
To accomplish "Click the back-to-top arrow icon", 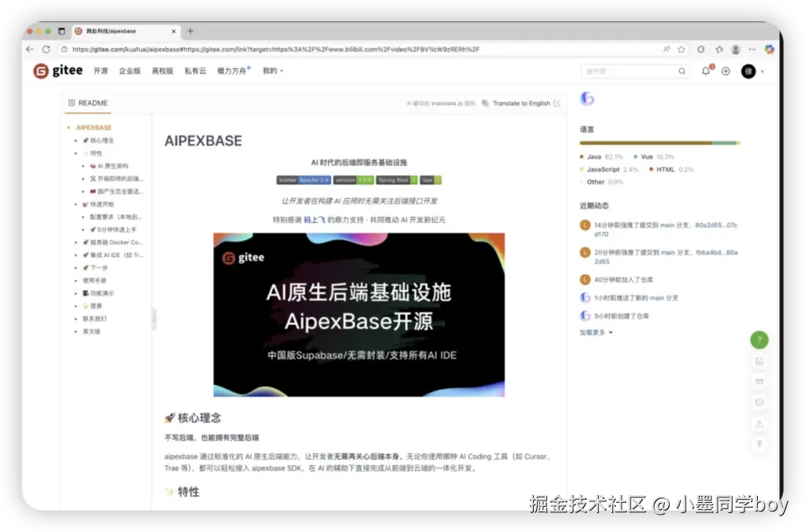I will coord(759,444).
